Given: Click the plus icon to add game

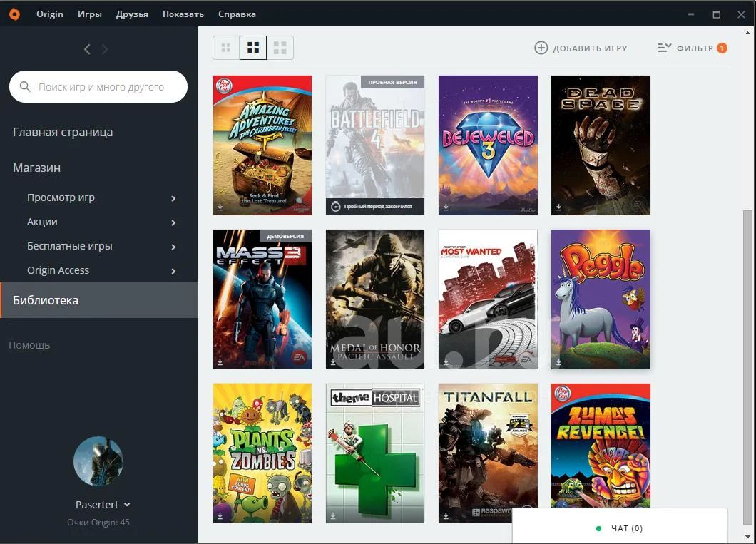Looking at the screenshot, I should point(541,48).
